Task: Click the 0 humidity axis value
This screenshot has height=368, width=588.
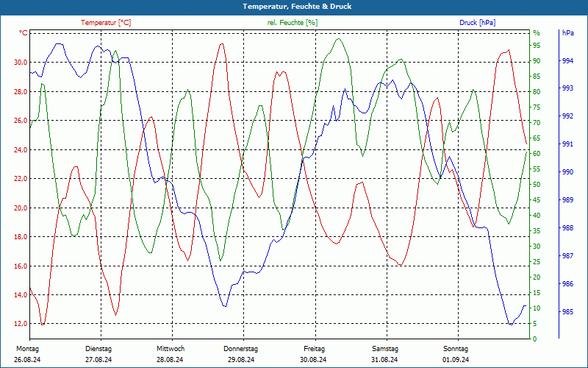Action: (535, 339)
